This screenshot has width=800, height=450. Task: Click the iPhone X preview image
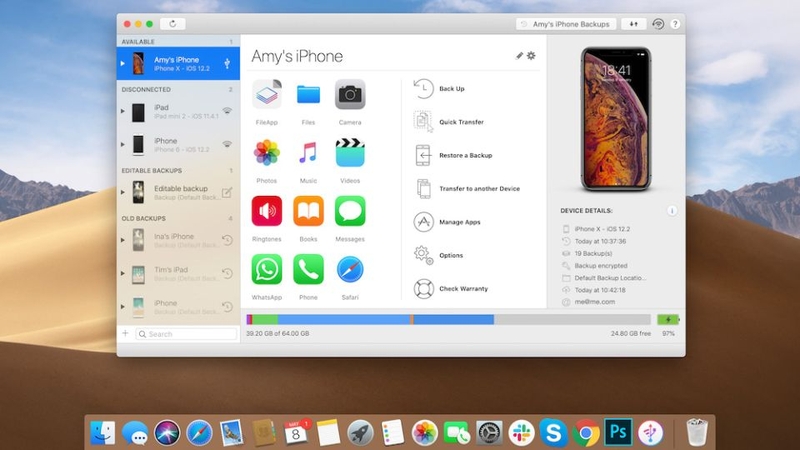(616, 119)
